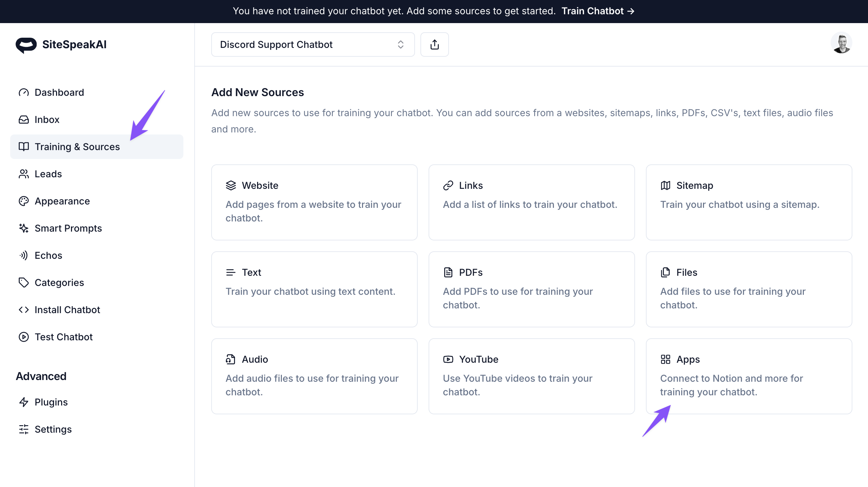
Task: Click the SiteSpeakAI logo icon
Action: 26,45
